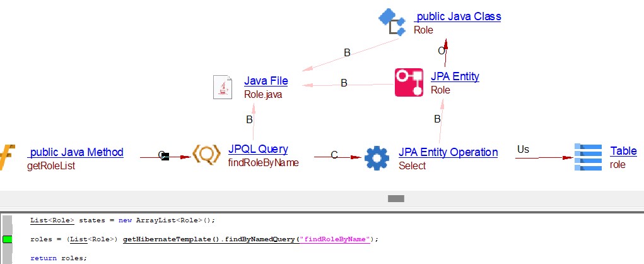The image size is (644, 264).
Task: Click the Role.java file icon
Action: coord(223,87)
